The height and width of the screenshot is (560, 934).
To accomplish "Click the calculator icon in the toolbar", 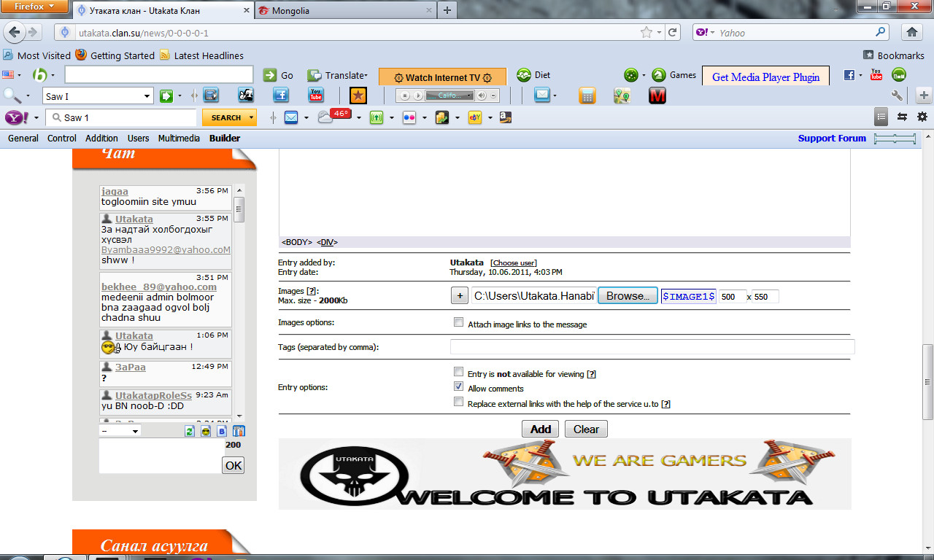I will (587, 96).
